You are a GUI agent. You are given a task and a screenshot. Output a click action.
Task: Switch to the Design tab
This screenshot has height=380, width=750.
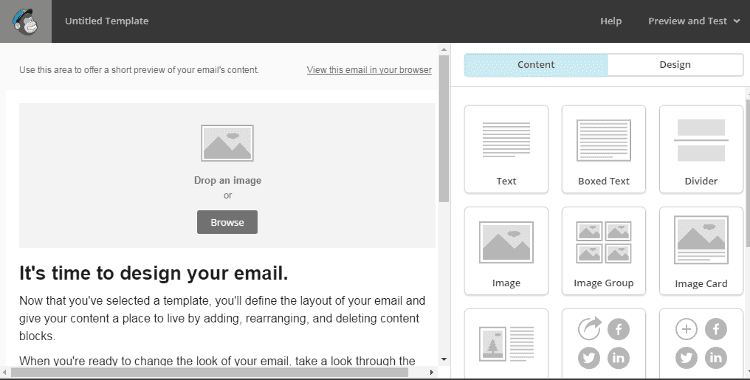pos(675,65)
